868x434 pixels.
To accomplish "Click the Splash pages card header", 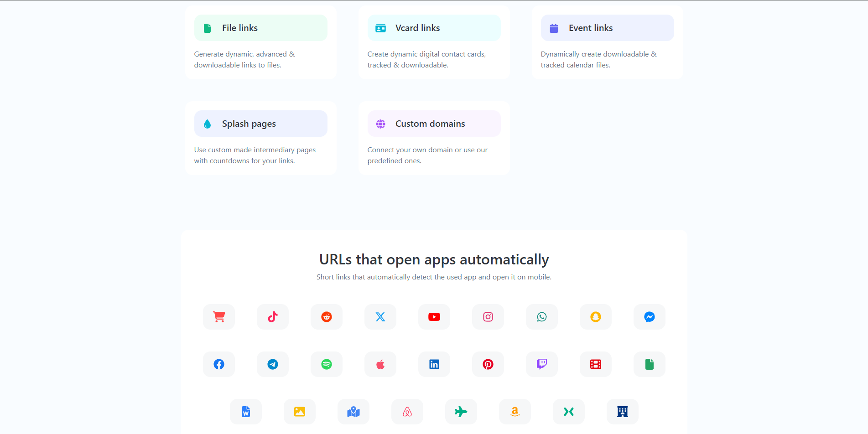I will (261, 124).
